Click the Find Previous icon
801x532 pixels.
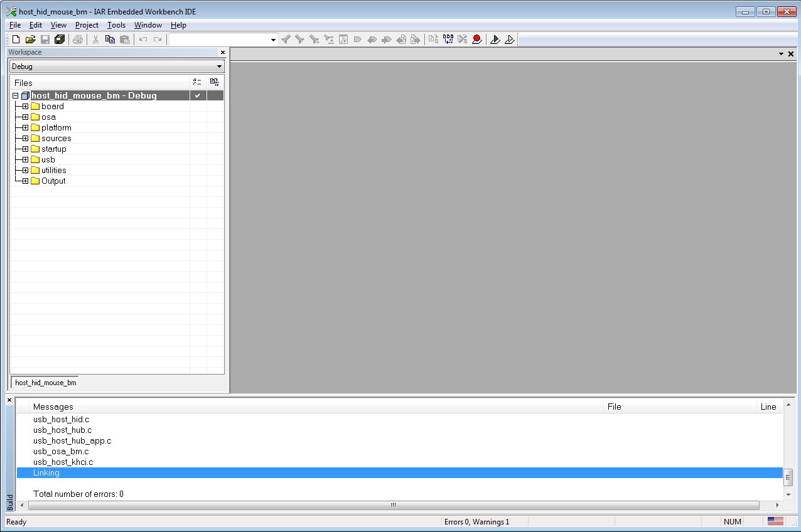(286, 40)
